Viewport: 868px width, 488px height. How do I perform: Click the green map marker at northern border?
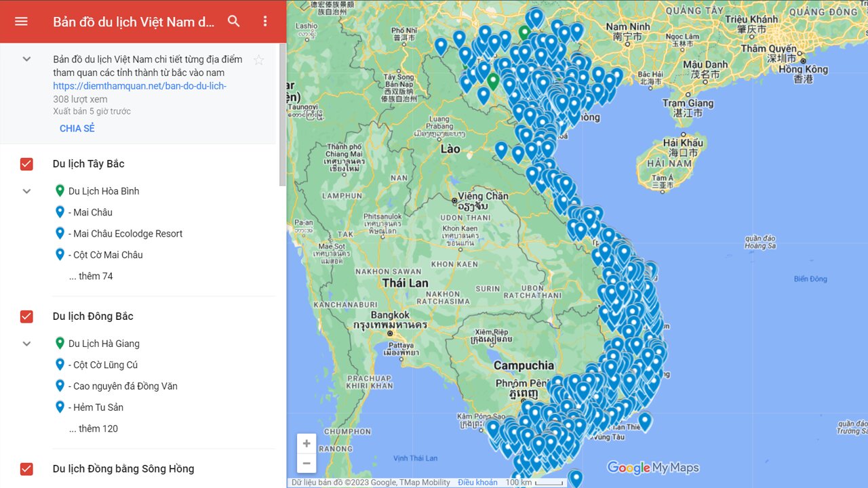click(x=524, y=33)
